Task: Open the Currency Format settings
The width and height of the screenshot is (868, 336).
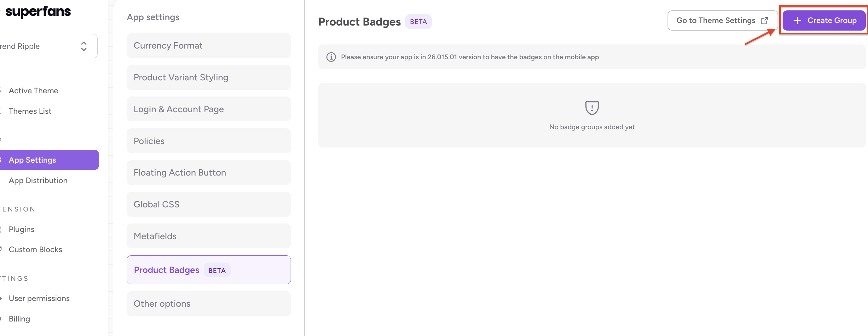Action: pos(208,45)
